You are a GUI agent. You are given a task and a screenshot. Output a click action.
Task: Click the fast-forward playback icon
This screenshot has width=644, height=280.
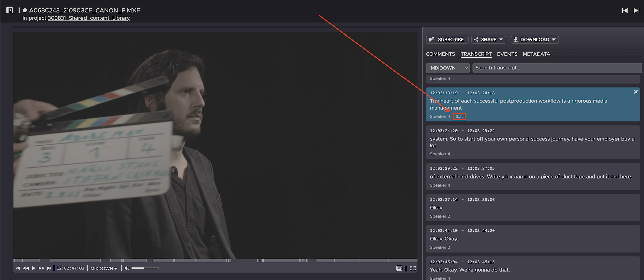click(x=41, y=268)
